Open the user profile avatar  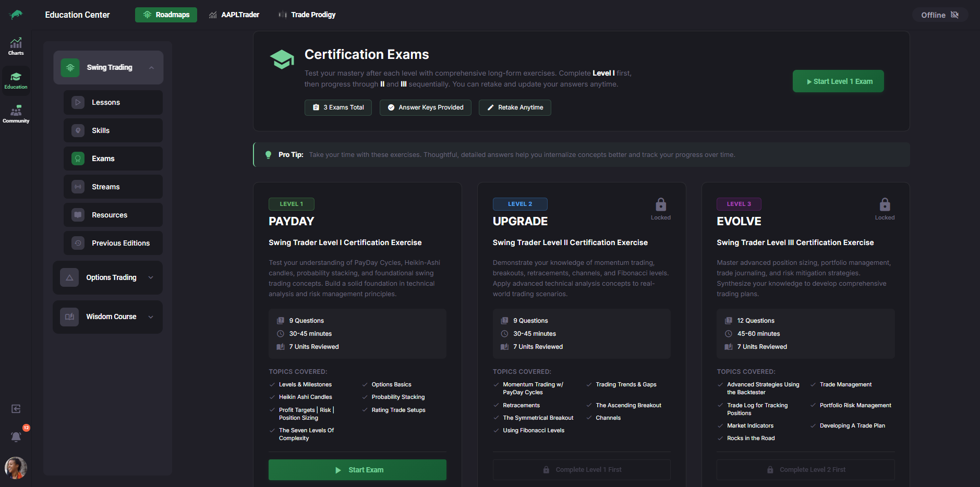pyautogui.click(x=16, y=468)
